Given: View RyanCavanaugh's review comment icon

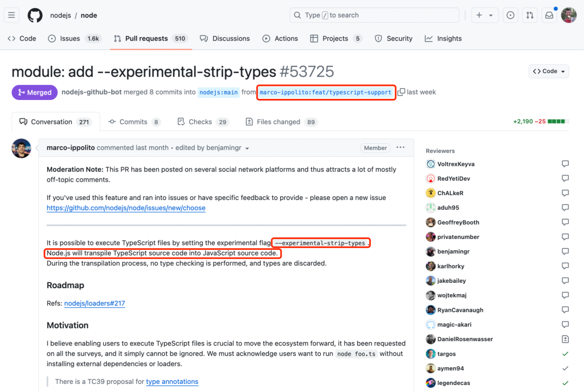Looking at the screenshot, I should click(565, 310).
